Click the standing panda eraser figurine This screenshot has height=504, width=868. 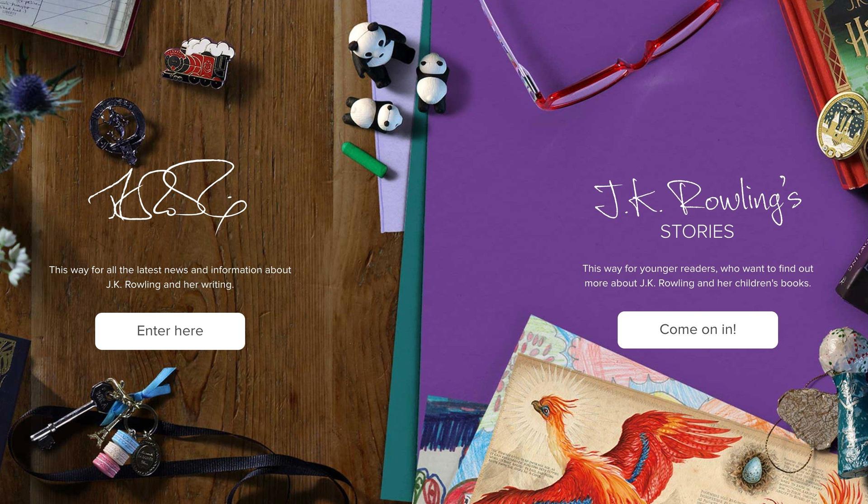432,82
